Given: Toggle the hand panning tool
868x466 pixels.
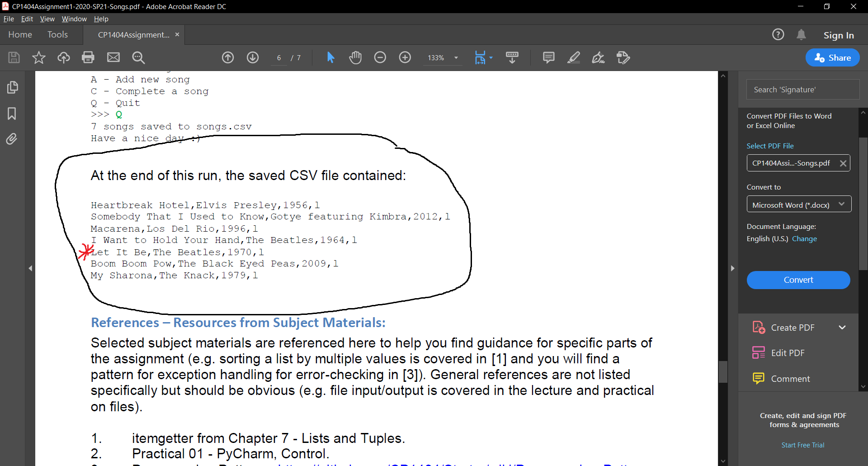Looking at the screenshot, I should 355,57.
